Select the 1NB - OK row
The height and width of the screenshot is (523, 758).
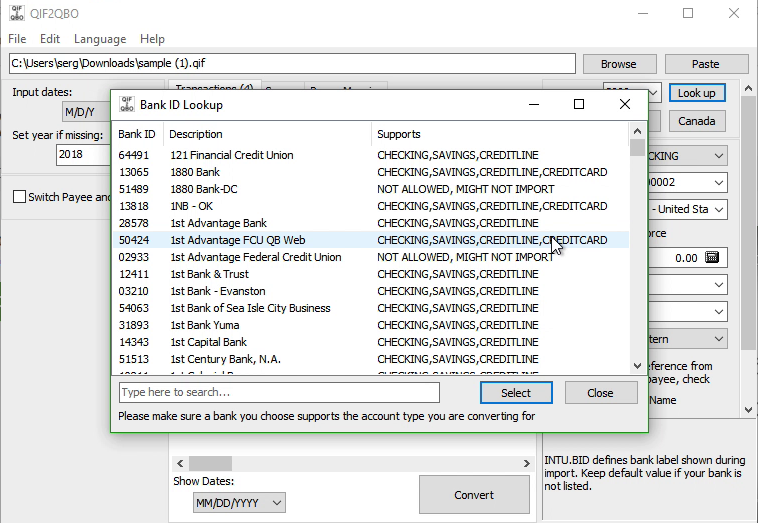(371, 206)
